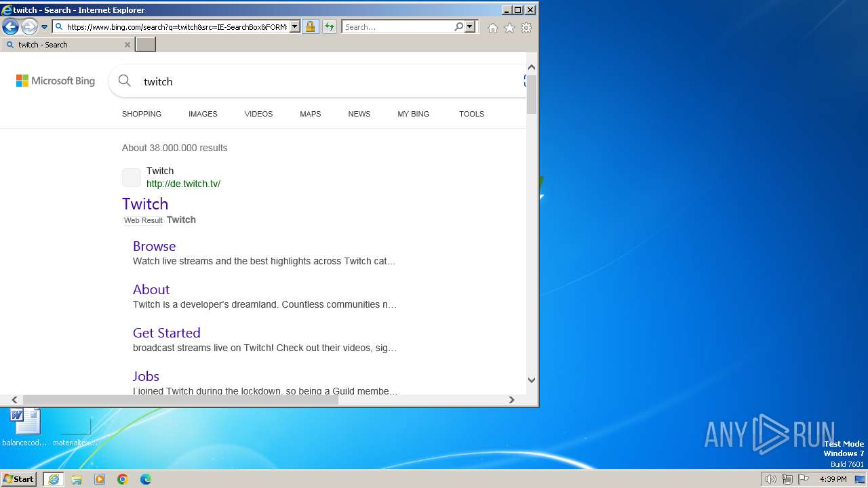Image resolution: width=868 pixels, height=488 pixels.
Task: Open the Action Center flag icon
Action: click(x=804, y=479)
